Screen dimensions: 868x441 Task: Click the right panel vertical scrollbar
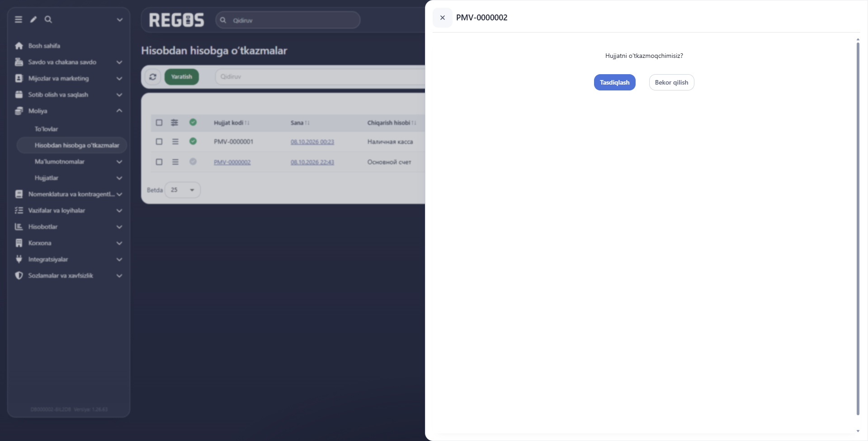(858, 228)
